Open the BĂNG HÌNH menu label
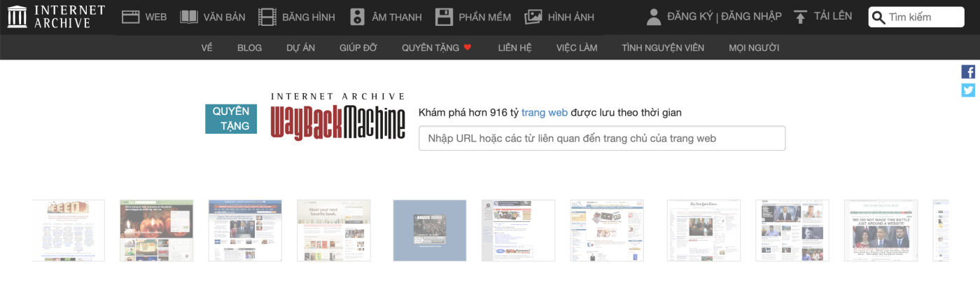Viewport: 980px width, 283px height. (x=309, y=17)
